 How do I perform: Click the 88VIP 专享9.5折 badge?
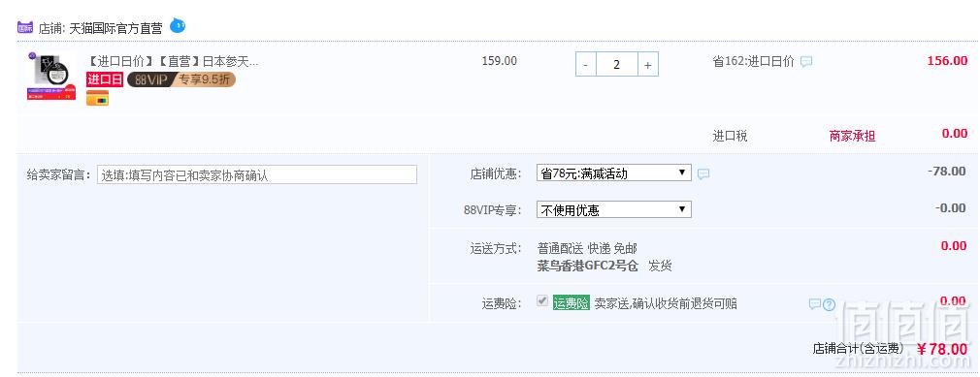click(x=181, y=79)
